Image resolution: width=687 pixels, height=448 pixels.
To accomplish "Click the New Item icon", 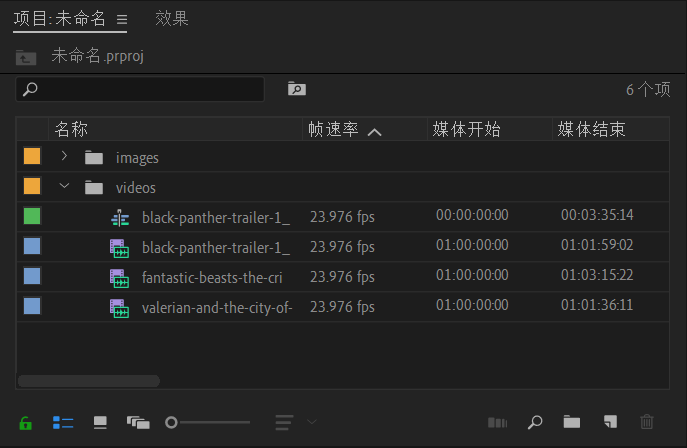I will pos(610,423).
